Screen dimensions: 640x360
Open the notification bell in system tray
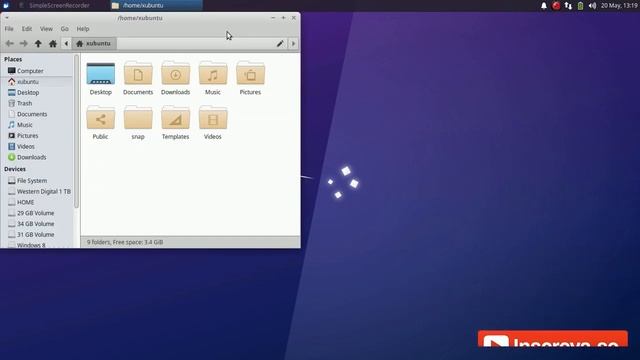pos(544,6)
